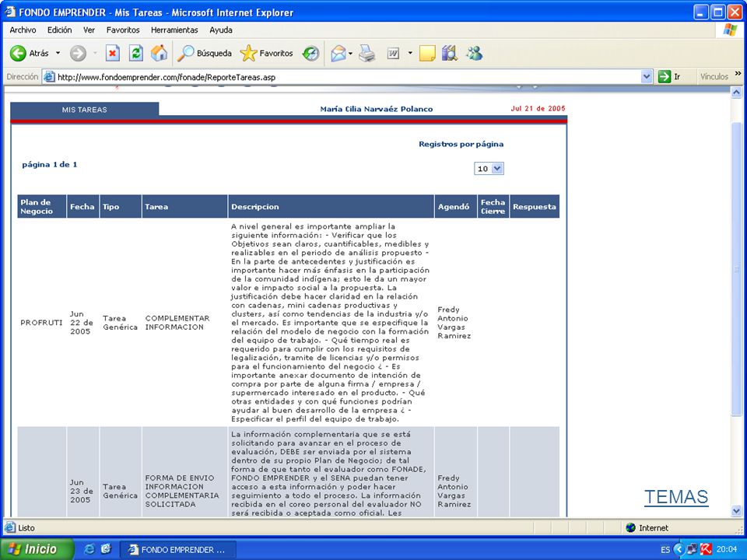The width and height of the screenshot is (747, 560).
Task: Click the Descripcion column header
Action: [x=331, y=207]
